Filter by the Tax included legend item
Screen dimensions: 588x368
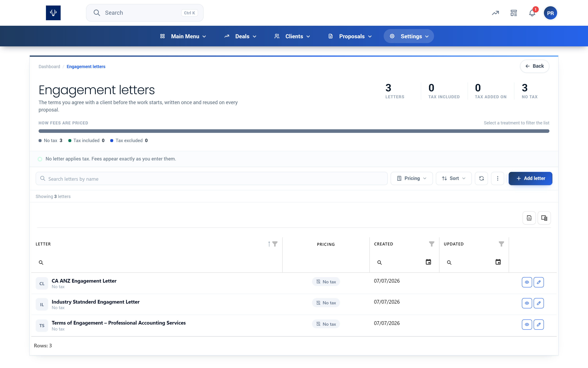[x=87, y=140]
